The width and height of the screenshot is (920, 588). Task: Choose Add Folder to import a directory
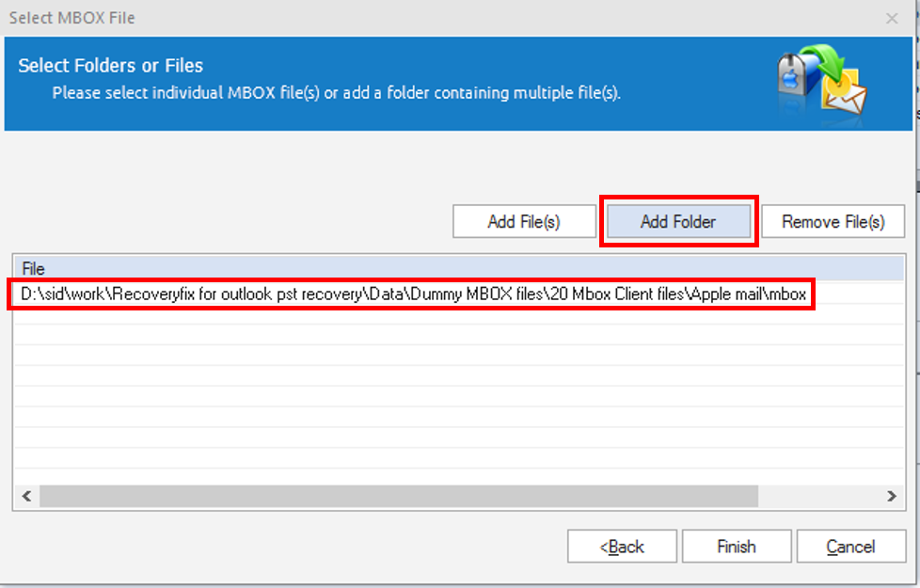[x=678, y=221]
